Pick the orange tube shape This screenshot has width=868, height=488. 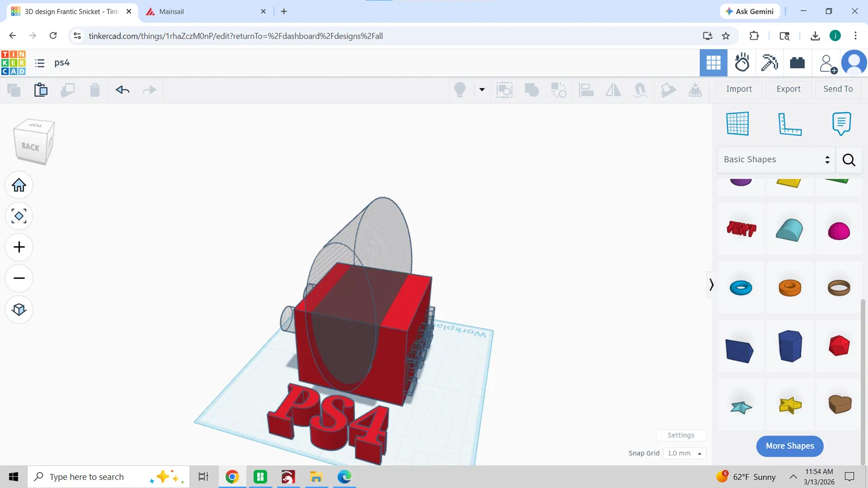pos(790,287)
